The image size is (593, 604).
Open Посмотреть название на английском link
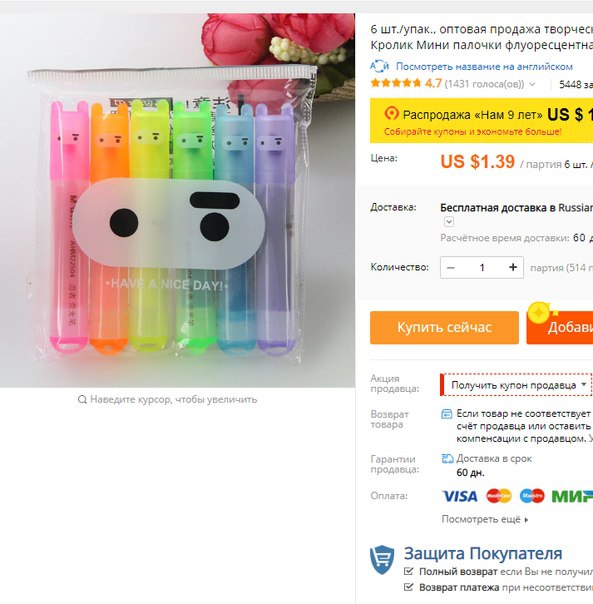(x=484, y=67)
